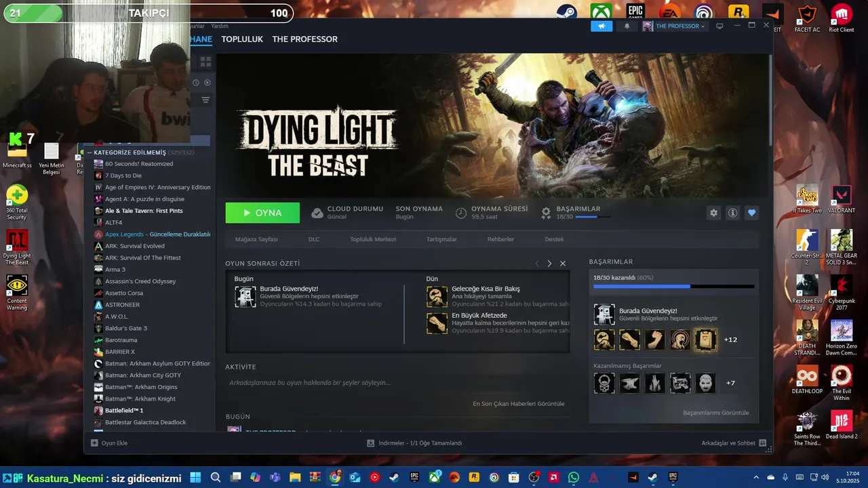The width and height of the screenshot is (868, 488).
Task: Open Cyberpunk 2077 desktop shortcut
Action: pos(842,292)
